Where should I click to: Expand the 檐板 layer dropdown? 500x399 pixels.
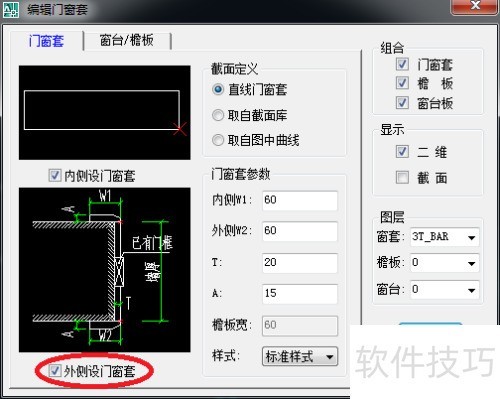point(445,263)
